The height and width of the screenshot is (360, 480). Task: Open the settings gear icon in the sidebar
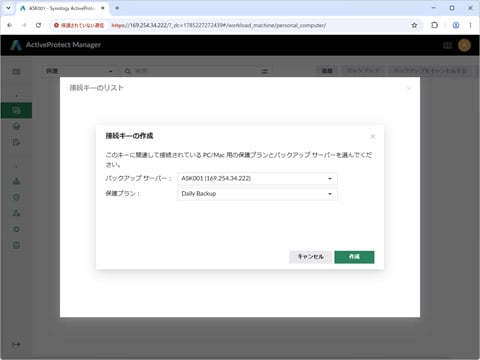(16, 229)
